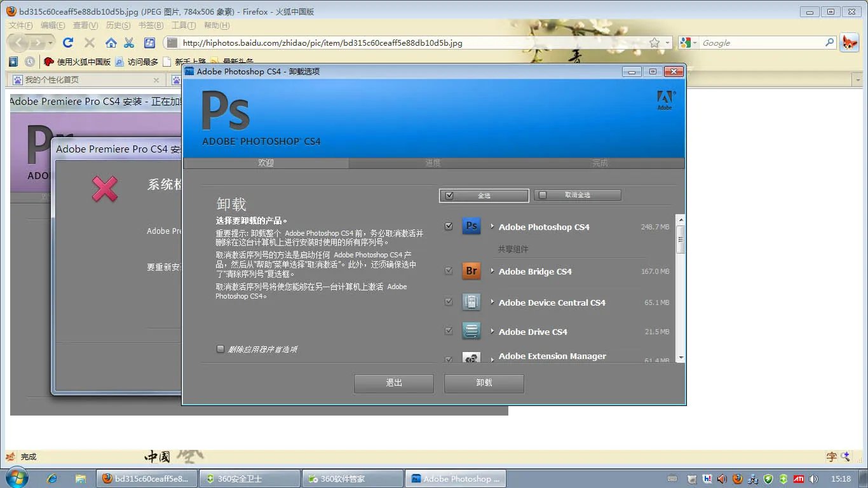Open 360安全卫士 from the taskbar
Image resolution: width=868 pixels, height=488 pixels.
click(x=250, y=478)
